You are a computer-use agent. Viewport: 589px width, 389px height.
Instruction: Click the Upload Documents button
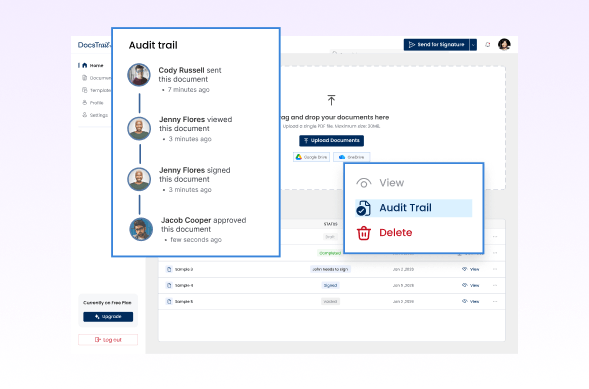point(331,140)
